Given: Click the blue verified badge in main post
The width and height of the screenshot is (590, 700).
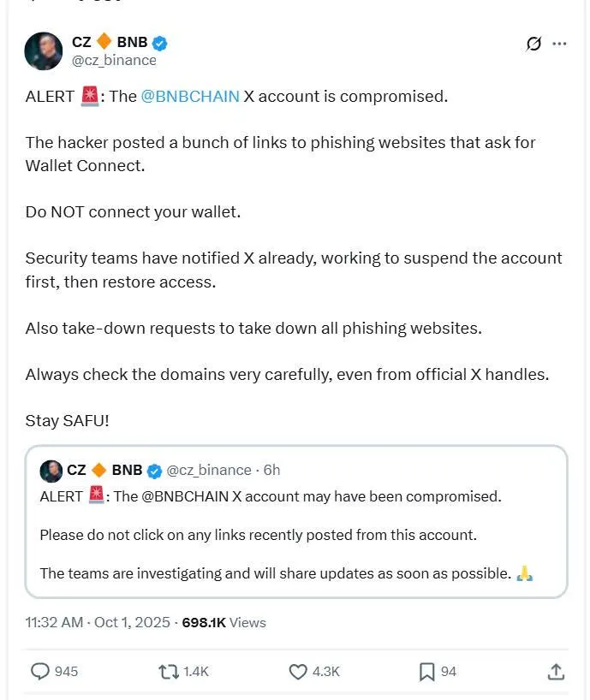Looking at the screenshot, I should (159, 43).
